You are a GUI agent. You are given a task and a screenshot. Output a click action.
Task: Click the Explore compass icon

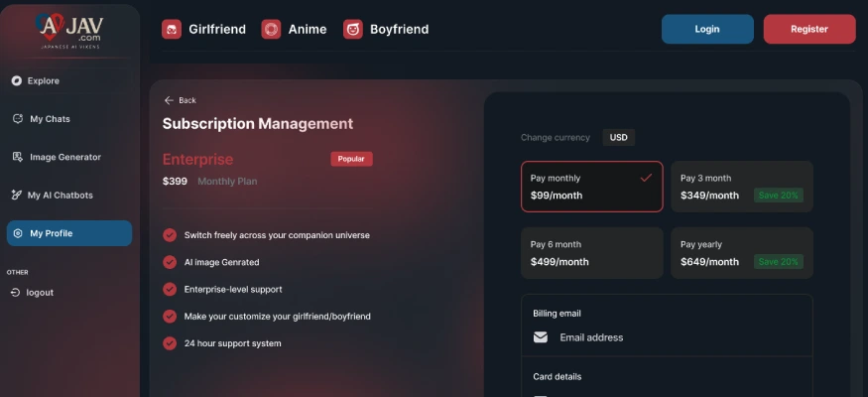(17, 81)
